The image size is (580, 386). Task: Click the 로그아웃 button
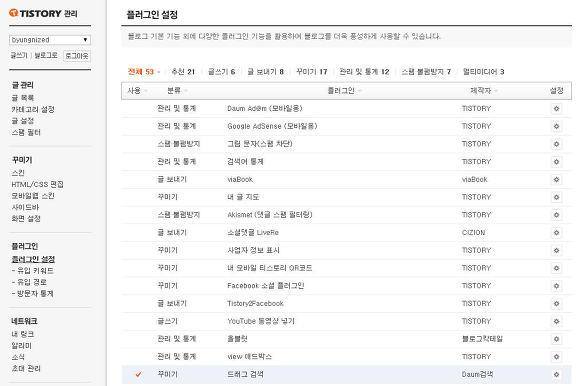click(77, 56)
